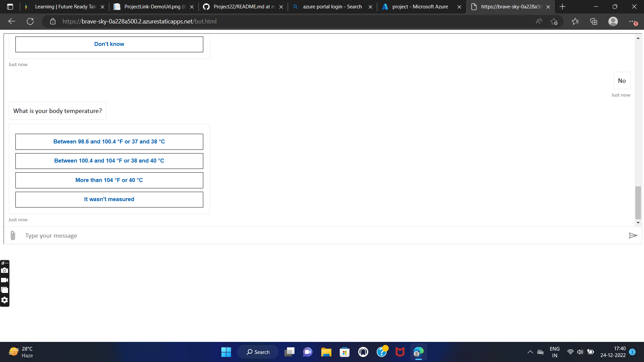The image size is (644, 362).
Task: View site information lock icon
Action: 53,21
